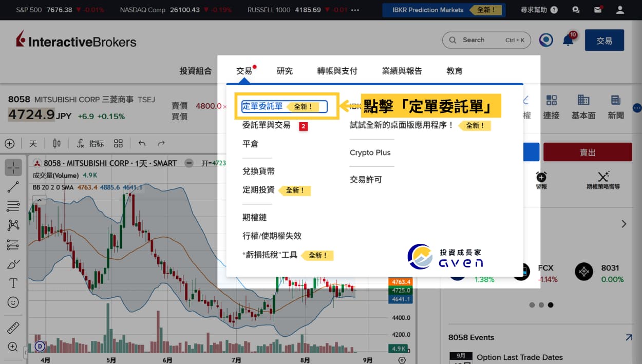Open the 8058 Events external arrow
642x364 pixels.
point(629,337)
